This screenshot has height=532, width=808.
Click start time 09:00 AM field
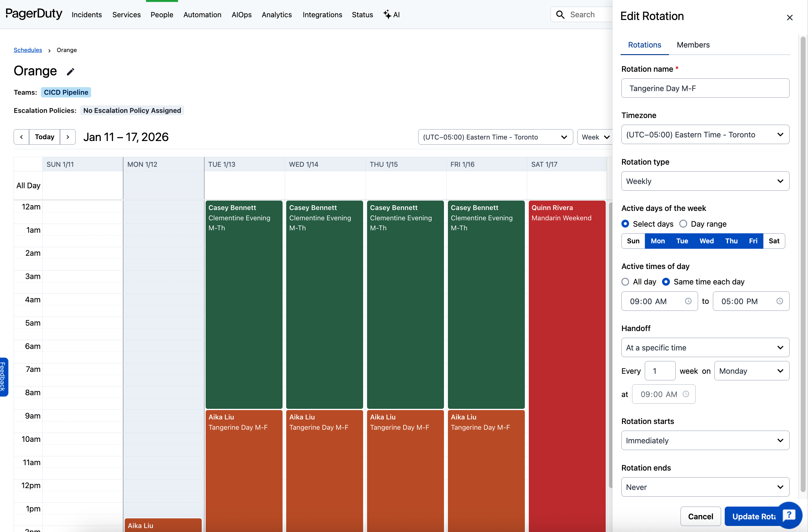coord(659,301)
